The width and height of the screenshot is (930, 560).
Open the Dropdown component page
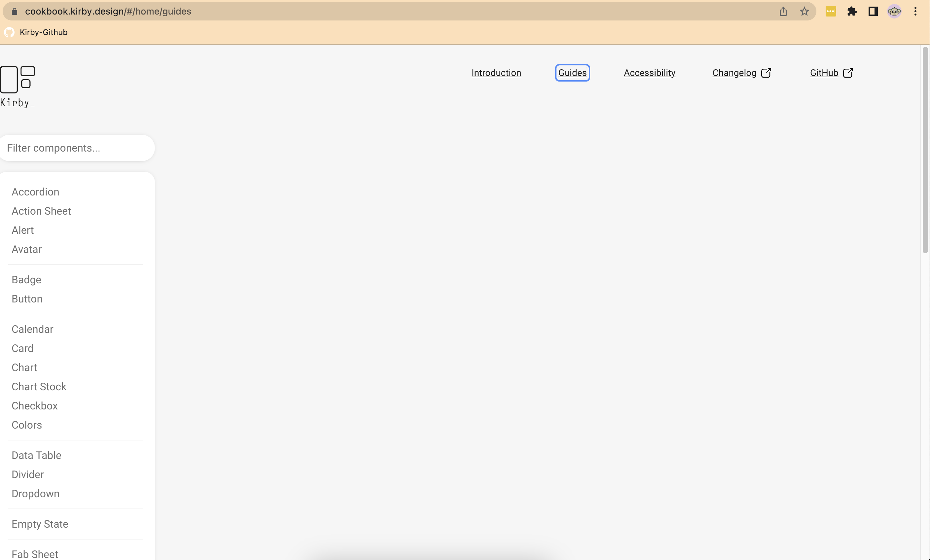[x=35, y=493]
